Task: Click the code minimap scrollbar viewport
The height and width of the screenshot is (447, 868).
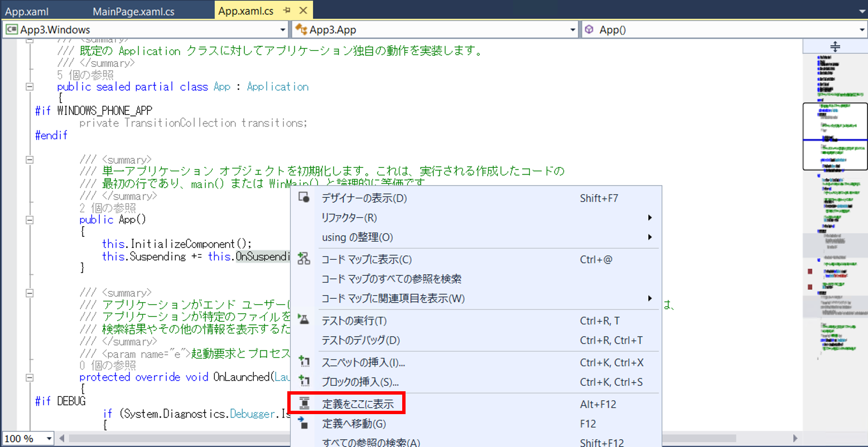Action: point(835,136)
